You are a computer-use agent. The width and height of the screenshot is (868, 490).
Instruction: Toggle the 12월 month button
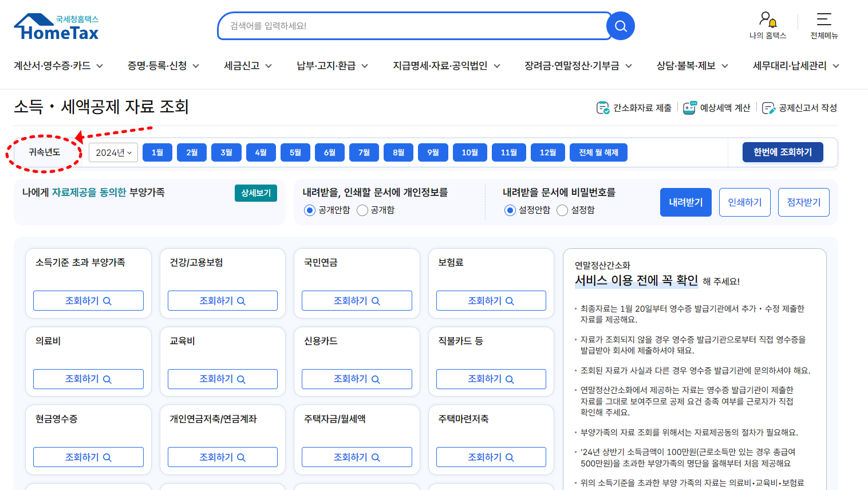(x=548, y=152)
